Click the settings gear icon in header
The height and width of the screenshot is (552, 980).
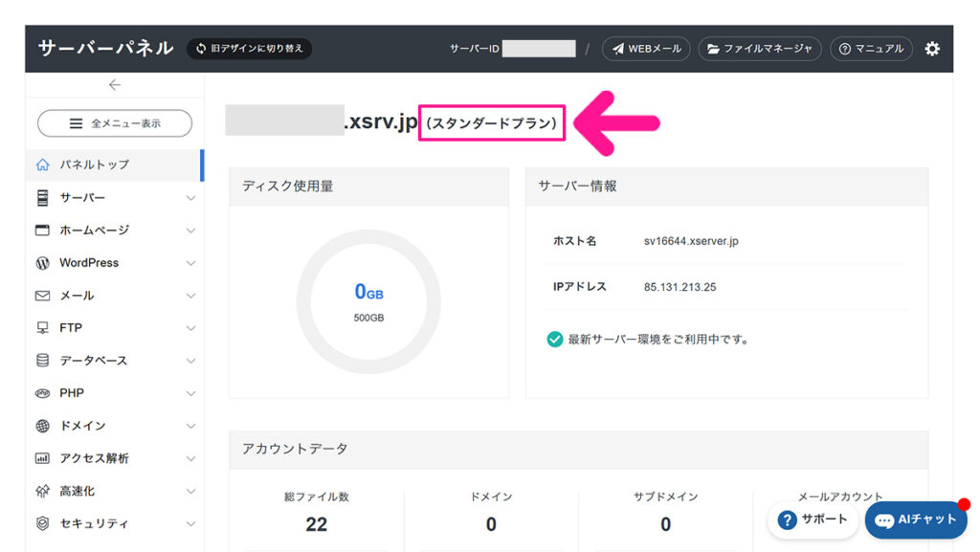point(932,49)
